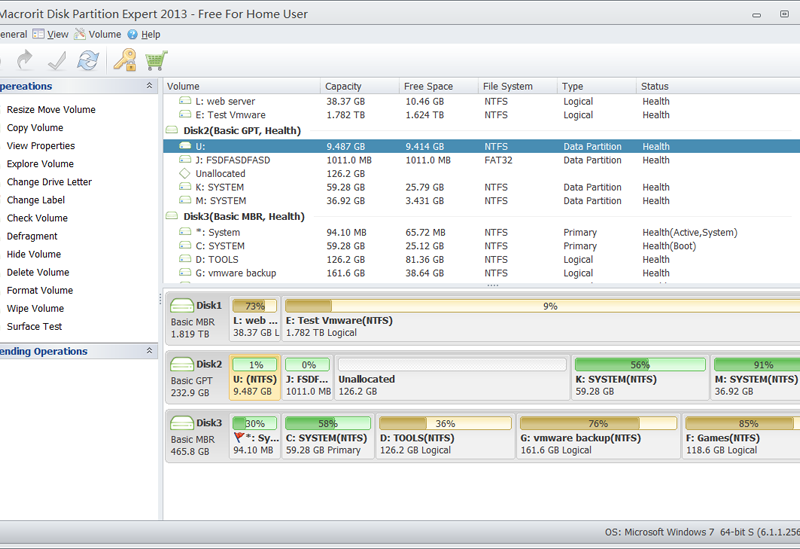
Task: Select D: TOOLS(NTFS) 36% partition block
Action: [x=445, y=436]
